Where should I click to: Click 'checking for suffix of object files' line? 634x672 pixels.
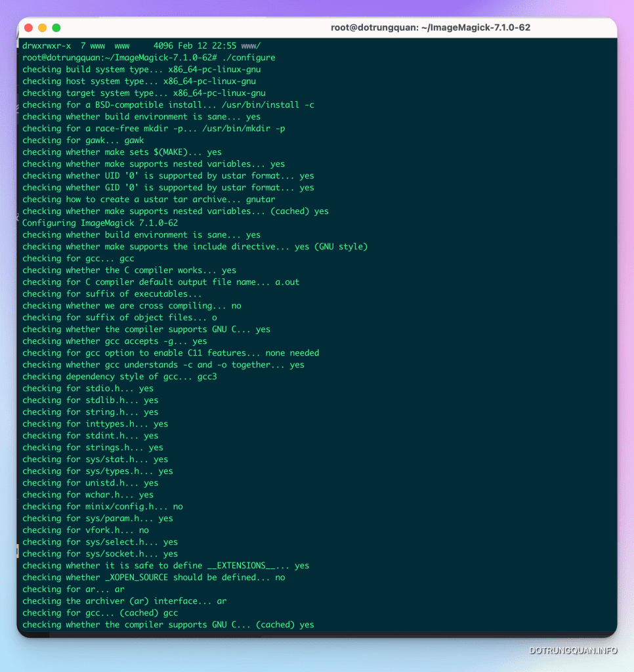[x=119, y=318]
